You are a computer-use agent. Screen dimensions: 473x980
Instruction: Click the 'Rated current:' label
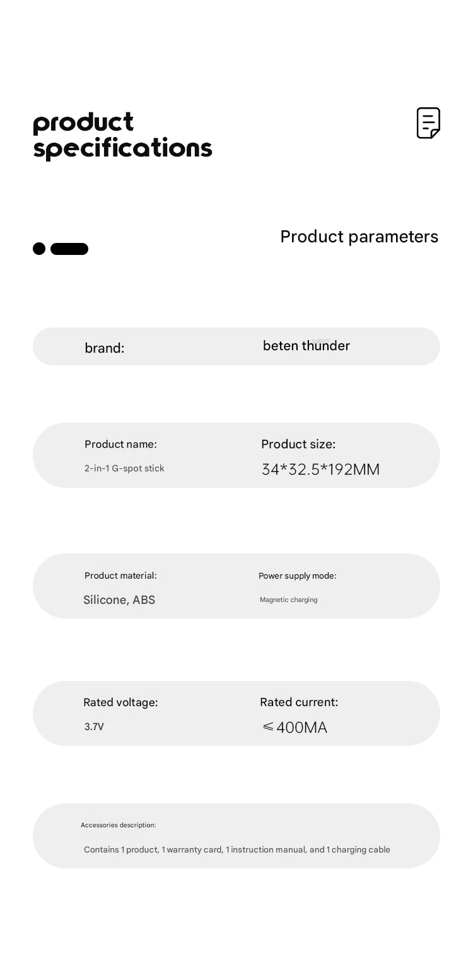[299, 702]
